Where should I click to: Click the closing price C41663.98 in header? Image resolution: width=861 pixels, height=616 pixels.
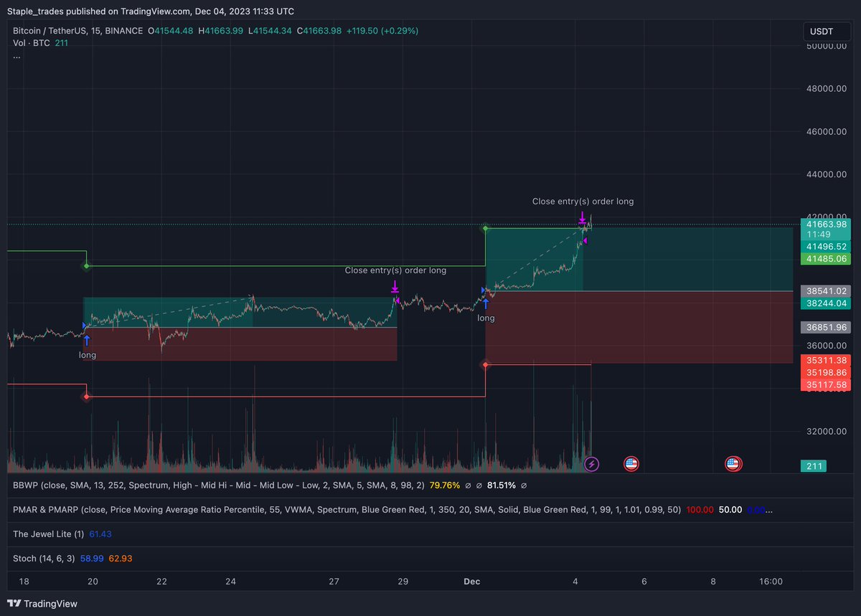click(319, 31)
